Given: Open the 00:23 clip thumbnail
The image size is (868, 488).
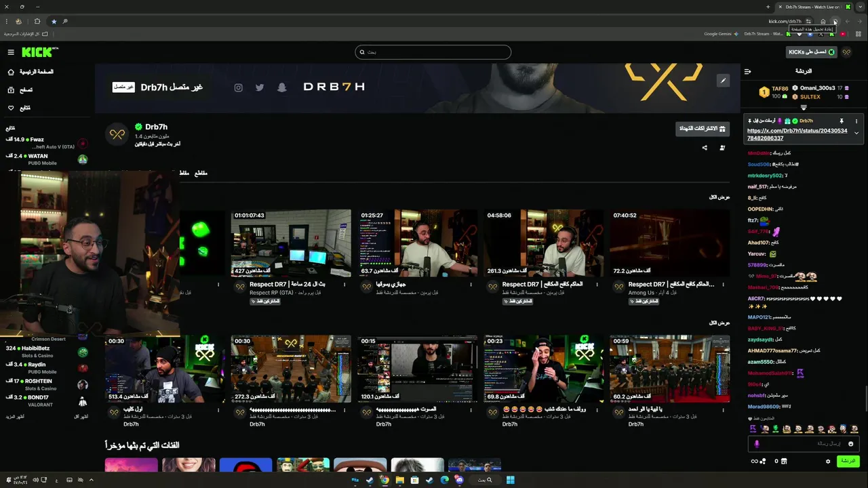Looking at the screenshot, I should tap(543, 369).
